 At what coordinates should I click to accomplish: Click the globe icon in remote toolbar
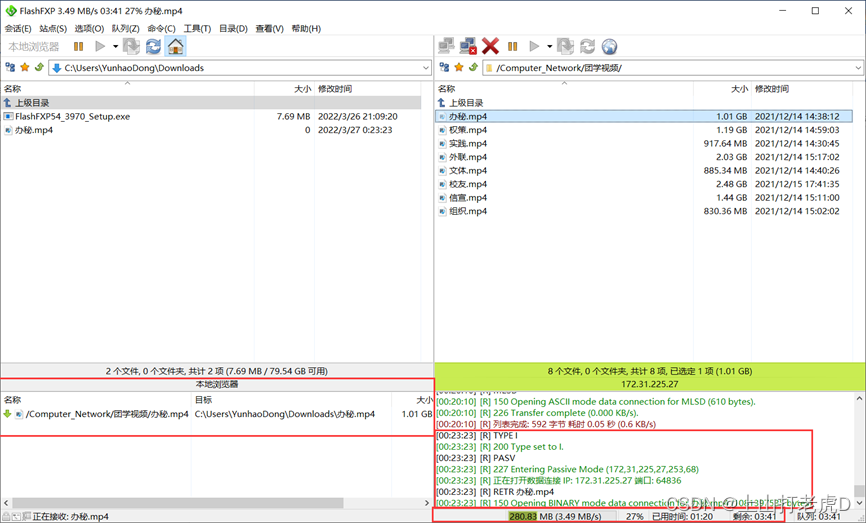tap(609, 46)
